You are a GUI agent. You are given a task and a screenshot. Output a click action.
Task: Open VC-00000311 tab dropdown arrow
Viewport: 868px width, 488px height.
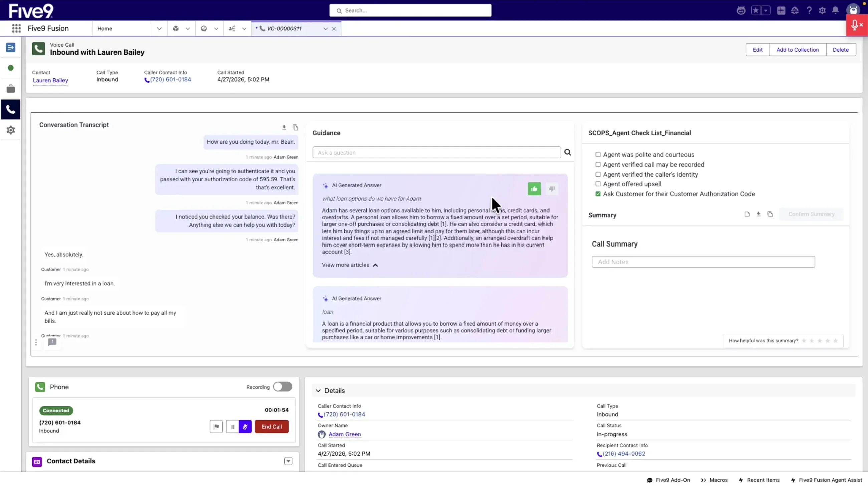(325, 29)
